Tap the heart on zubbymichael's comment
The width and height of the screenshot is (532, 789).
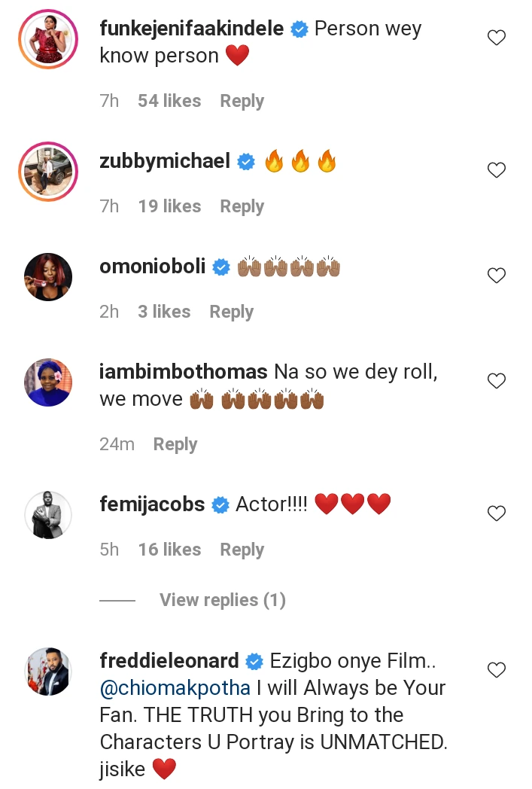497,170
